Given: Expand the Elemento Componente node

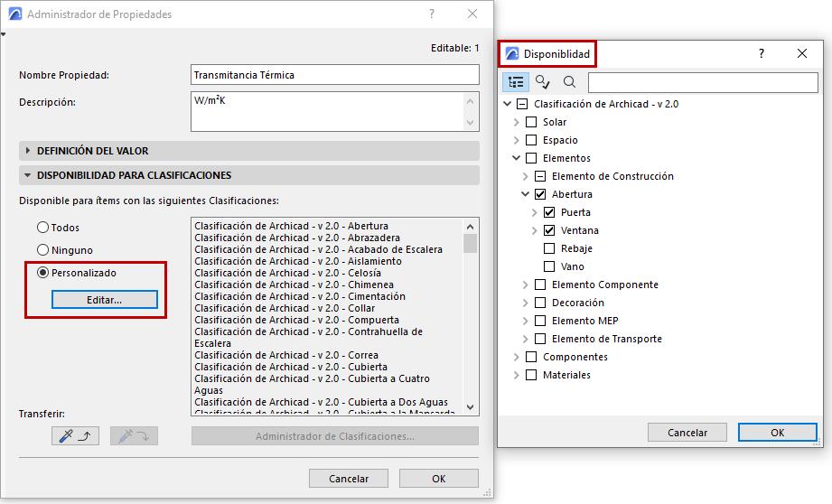Looking at the screenshot, I should pos(525,285).
